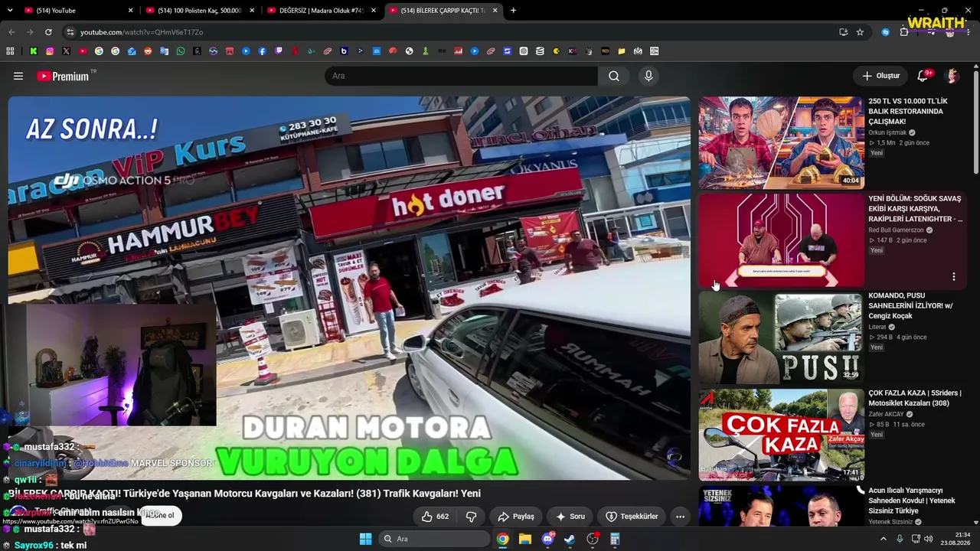Open 'Acun Ilıcalı Yarışmacıyı Sahneden Kovdu' title
The width and height of the screenshot is (980, 551).
click(912, 500)
